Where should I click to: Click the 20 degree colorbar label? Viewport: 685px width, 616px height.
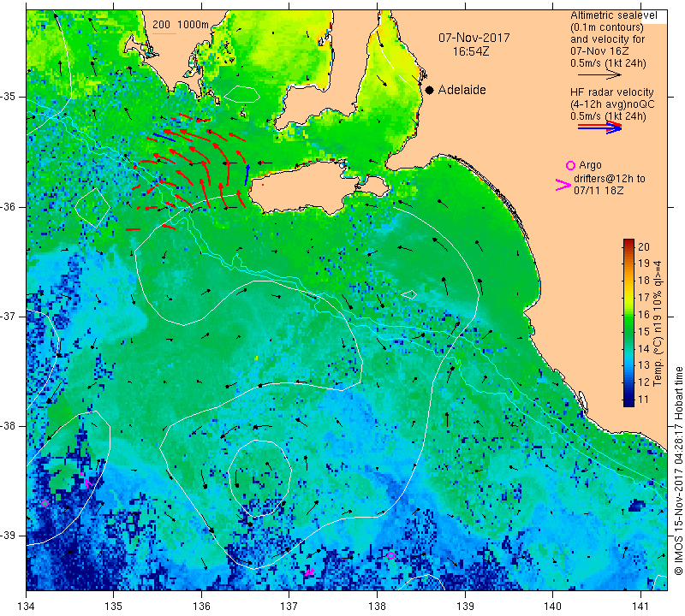(644, 247)
